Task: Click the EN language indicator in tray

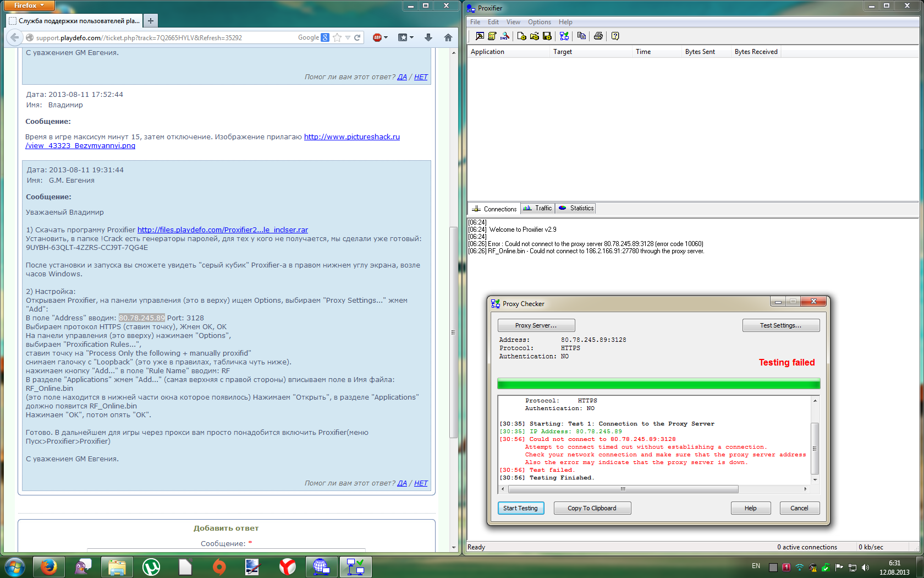Action: pyautogui.click(x=756, y=566)
